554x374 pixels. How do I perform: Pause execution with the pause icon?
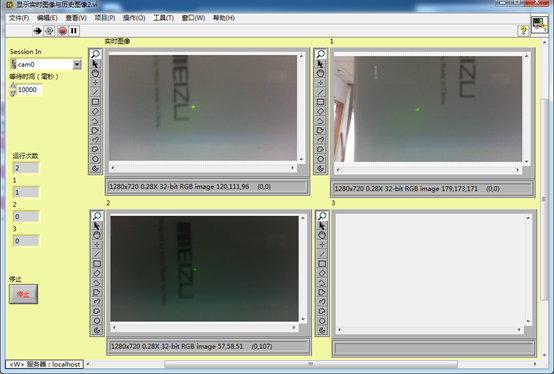pyautogui.click(x=74, y=31)
